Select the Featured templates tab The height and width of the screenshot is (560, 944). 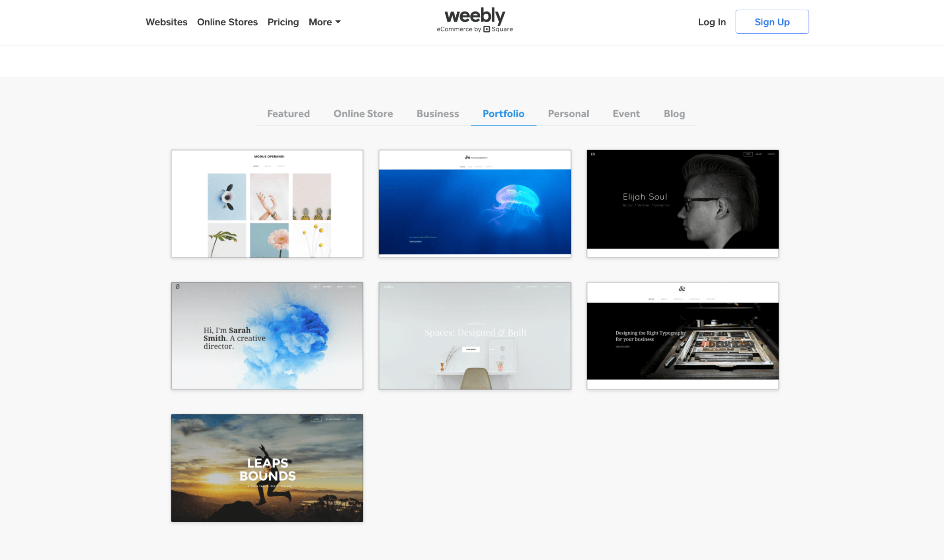pyautogui.click(x=288, y=112)
